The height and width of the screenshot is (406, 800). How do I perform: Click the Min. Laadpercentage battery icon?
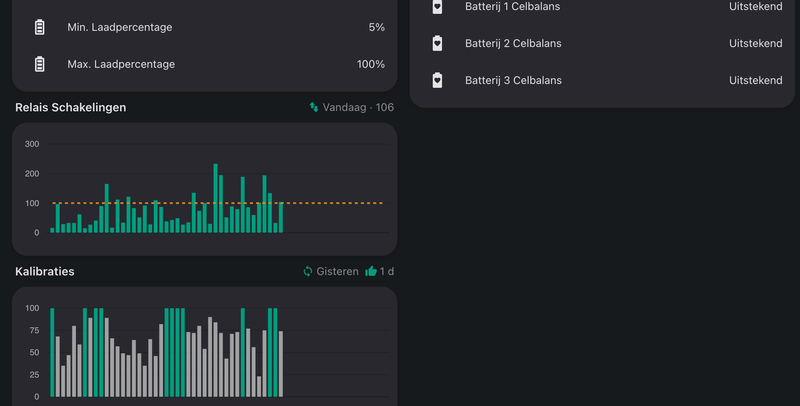click(x=39, y=27)
